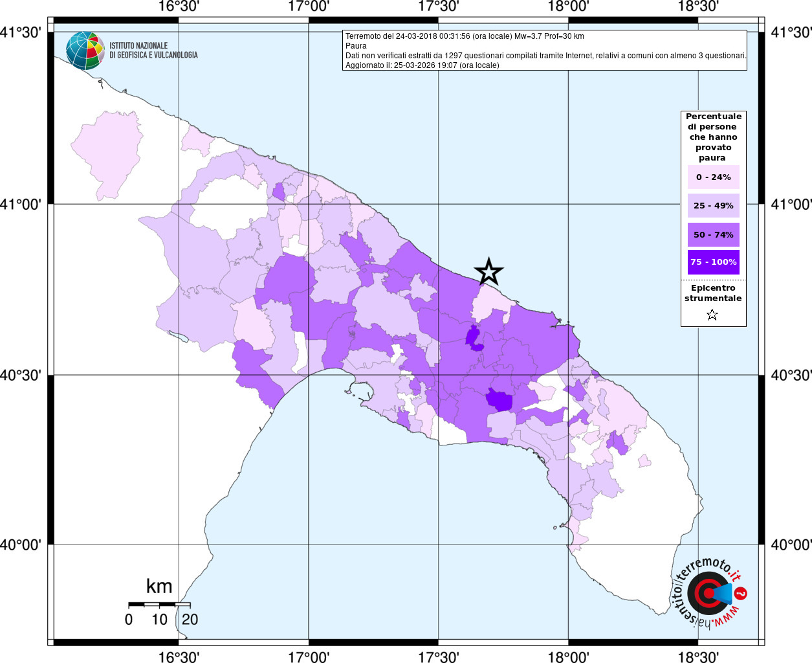Click the legend title 'Percentuale di persone'
This screenshot has width=812, height=663.
click(x=713, y=137)
